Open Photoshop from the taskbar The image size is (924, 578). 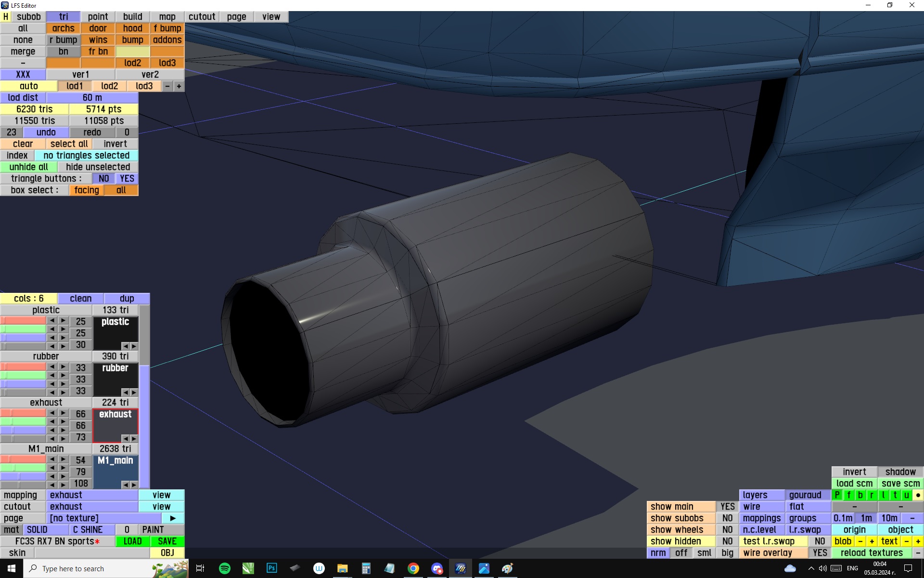271,568
